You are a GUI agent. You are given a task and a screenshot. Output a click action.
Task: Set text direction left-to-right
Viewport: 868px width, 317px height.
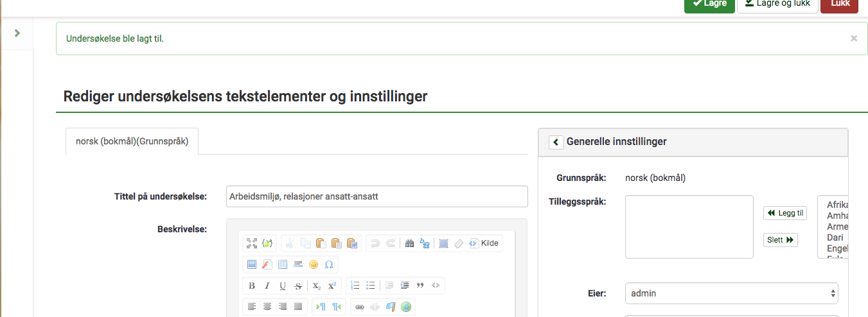(321, 307)
